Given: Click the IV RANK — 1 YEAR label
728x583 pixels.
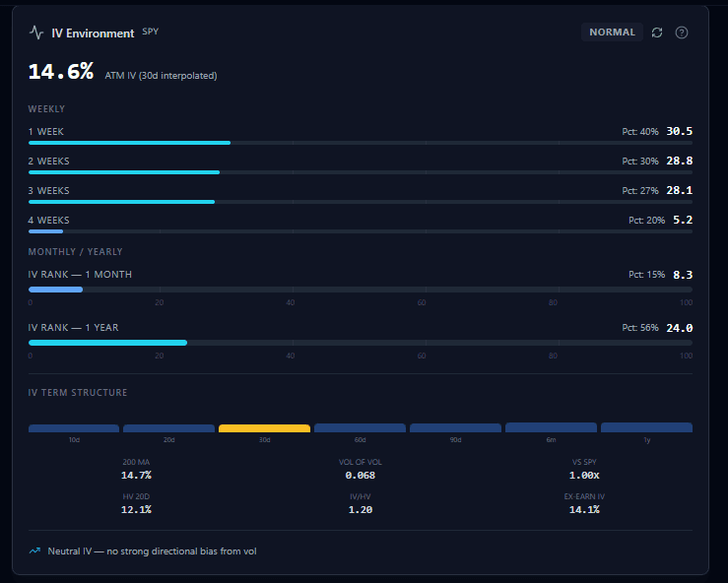Looking at the screenshot, I should pos(73,328).
